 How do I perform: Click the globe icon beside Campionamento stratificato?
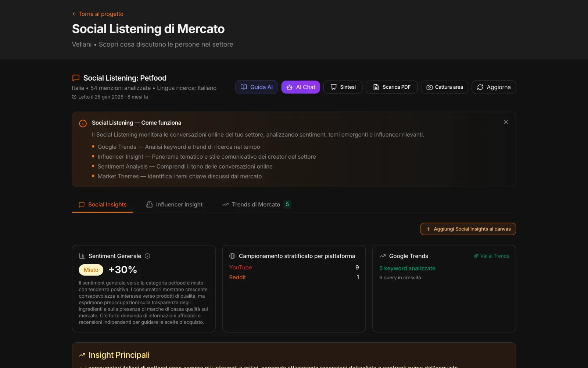point(232,256)
